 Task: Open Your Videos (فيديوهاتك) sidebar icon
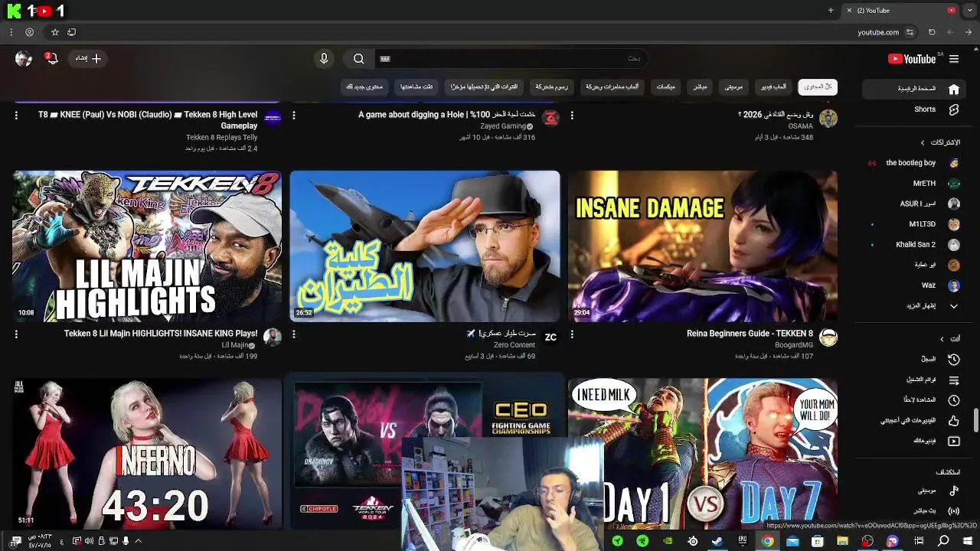pyautogui.click(x=953, y=442)
